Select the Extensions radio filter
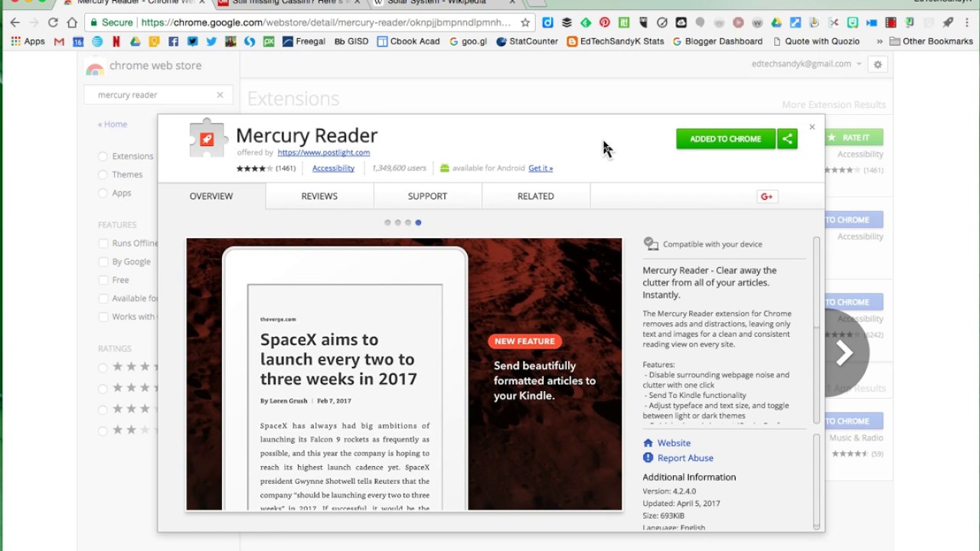The height and width of the screenshot is (551, 980). point(103,156)
